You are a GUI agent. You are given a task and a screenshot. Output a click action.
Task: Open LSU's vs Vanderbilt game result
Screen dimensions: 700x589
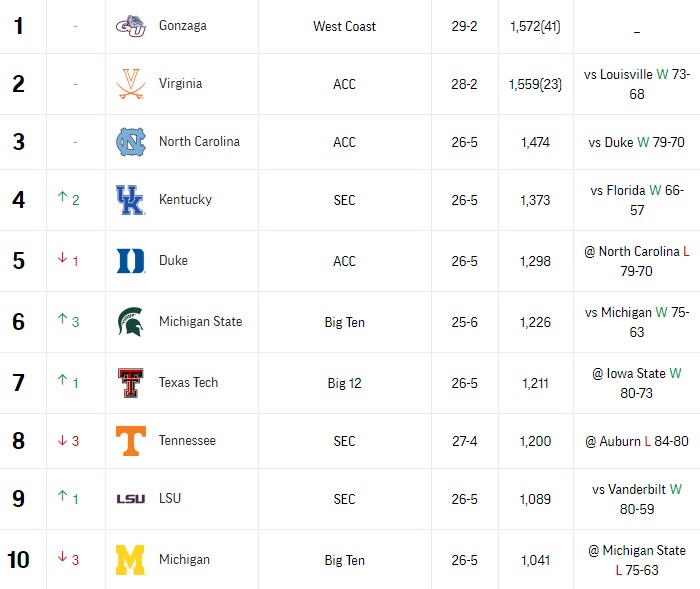tap(637, 499)
